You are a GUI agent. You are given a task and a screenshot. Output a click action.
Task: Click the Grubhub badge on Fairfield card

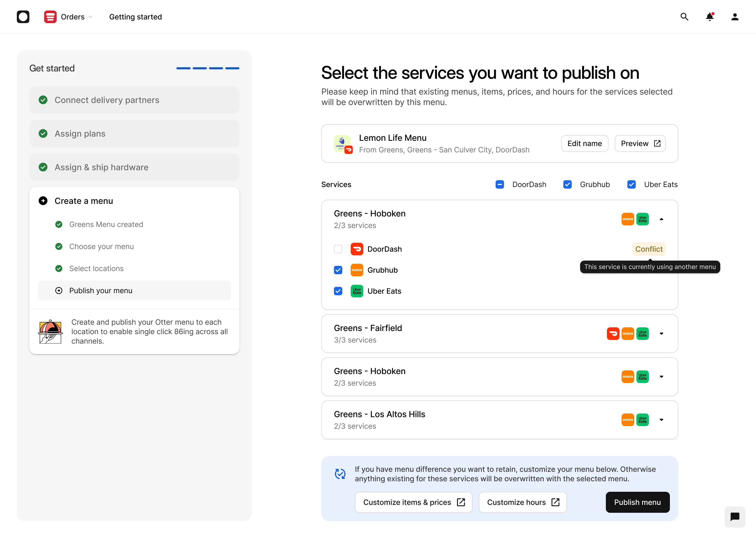[x=628, y=334]
